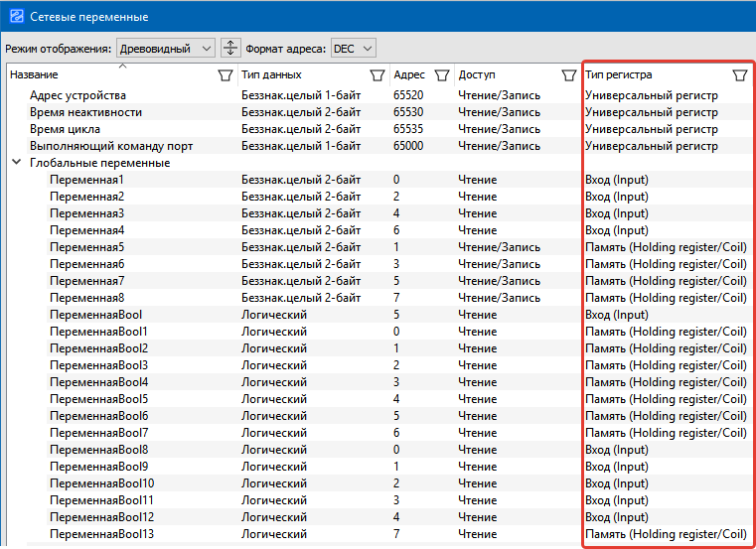
Task: Open the Режим отображения dropdown
Action: (x=165, y=48)
